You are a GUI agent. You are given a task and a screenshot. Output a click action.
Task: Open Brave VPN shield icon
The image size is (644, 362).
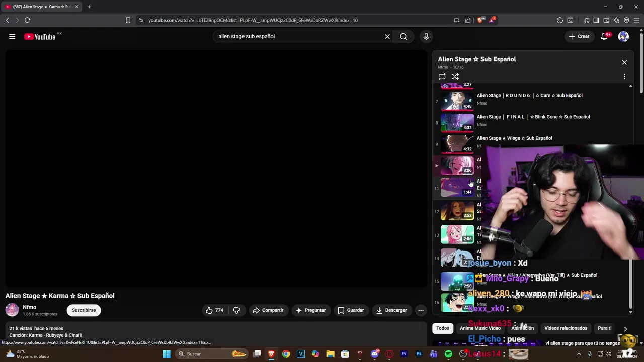[626, 20]
